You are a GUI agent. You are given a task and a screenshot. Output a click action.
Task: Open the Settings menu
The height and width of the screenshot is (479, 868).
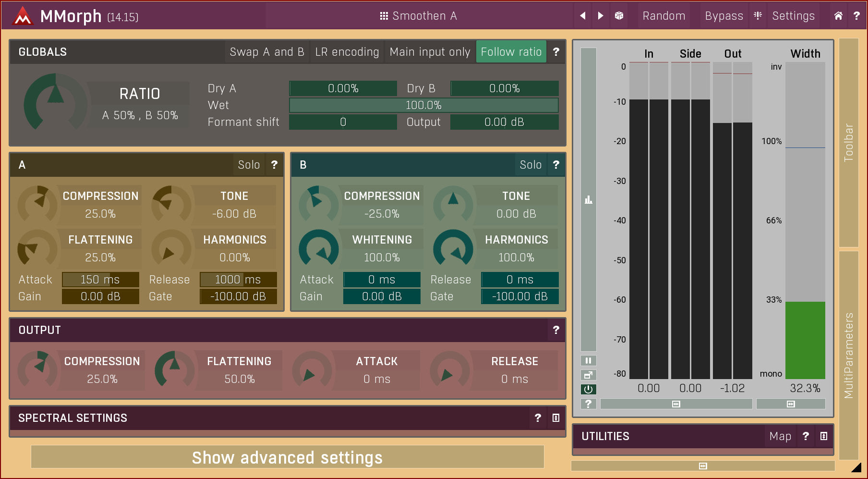coord(793,16)
